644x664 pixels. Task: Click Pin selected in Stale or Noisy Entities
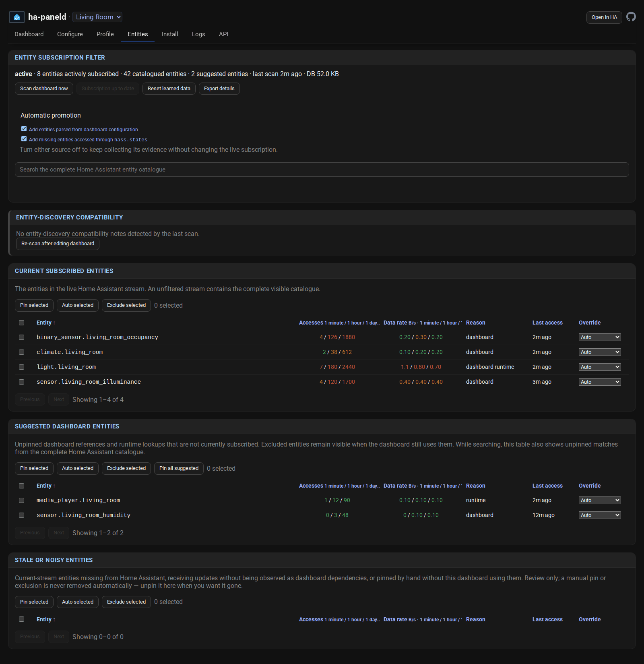[x=34, y=602]
